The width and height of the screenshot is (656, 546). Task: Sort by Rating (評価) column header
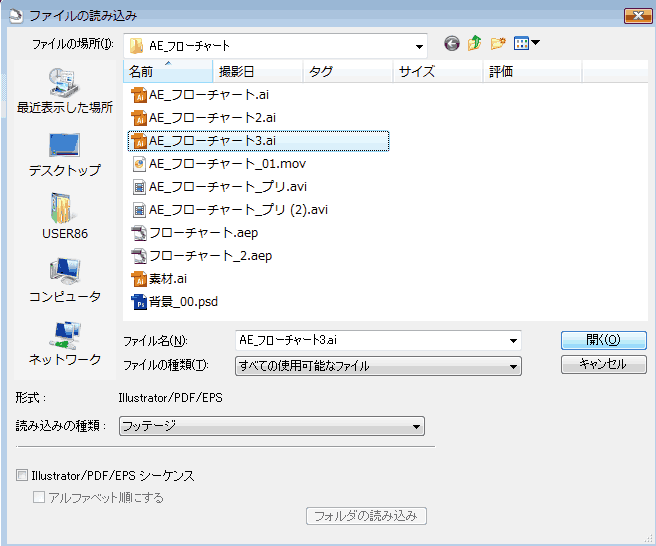point(532,72)
